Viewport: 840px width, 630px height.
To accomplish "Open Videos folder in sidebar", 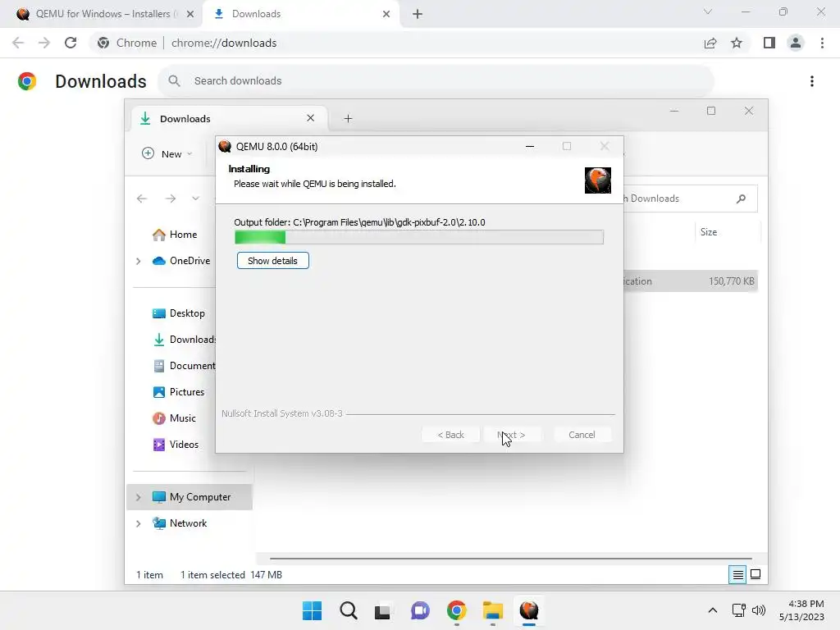I will pyautogui.click(x=176, y=445).
